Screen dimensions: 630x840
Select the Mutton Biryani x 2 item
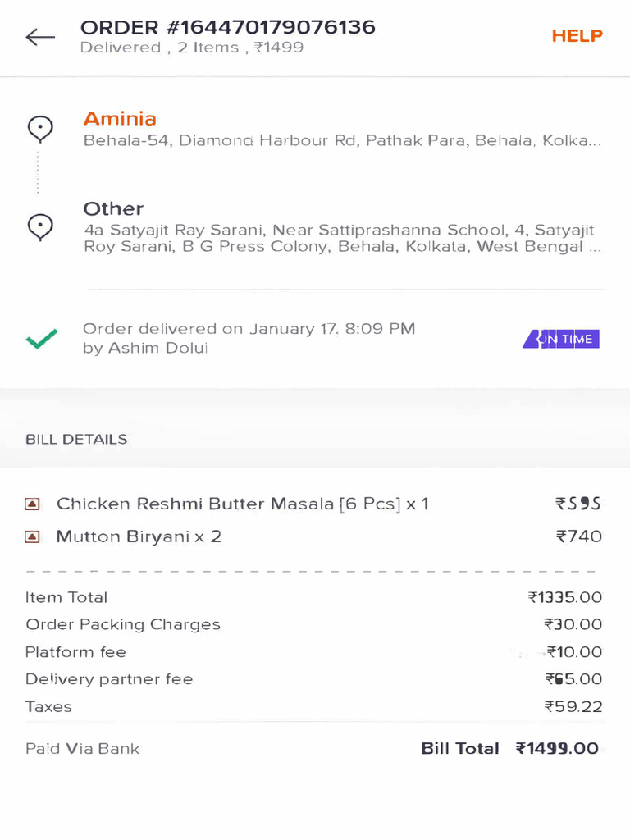(x=139, y=537)
